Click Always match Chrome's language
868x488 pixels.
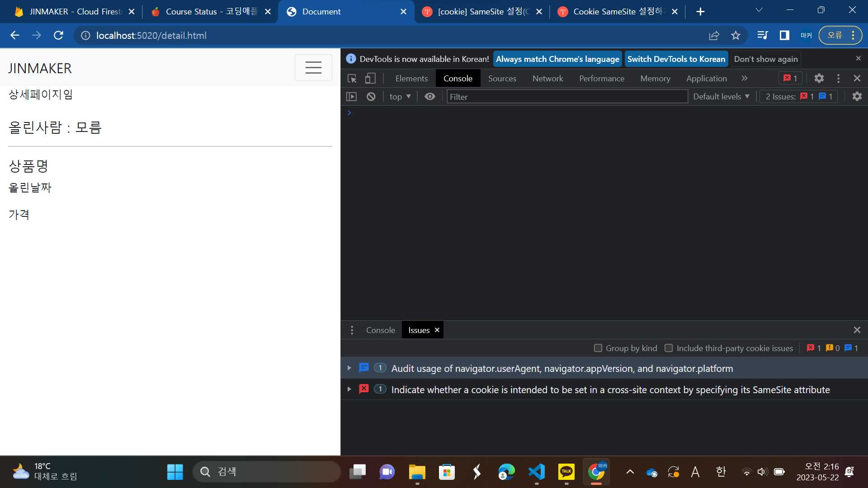point(557,59)
